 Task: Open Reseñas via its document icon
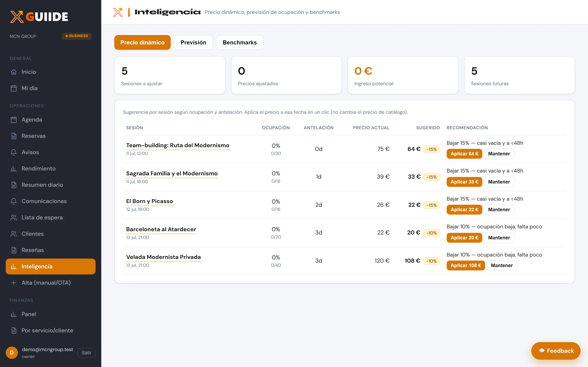pyautogui.click(x=14, y=250)
